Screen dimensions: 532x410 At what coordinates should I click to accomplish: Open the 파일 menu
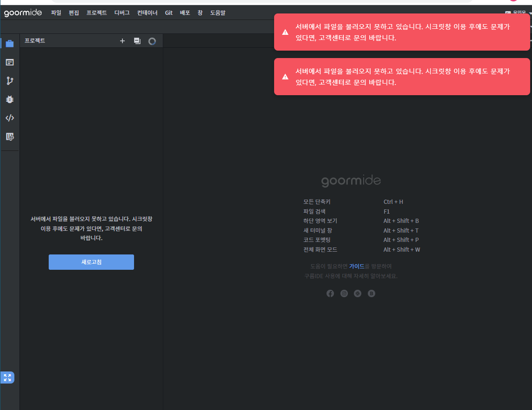[56, 13]
